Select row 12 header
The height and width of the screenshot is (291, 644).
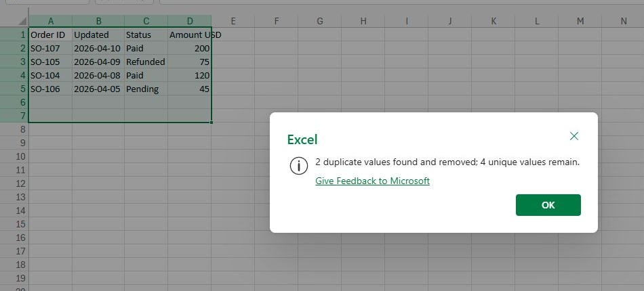coord(14,183)
